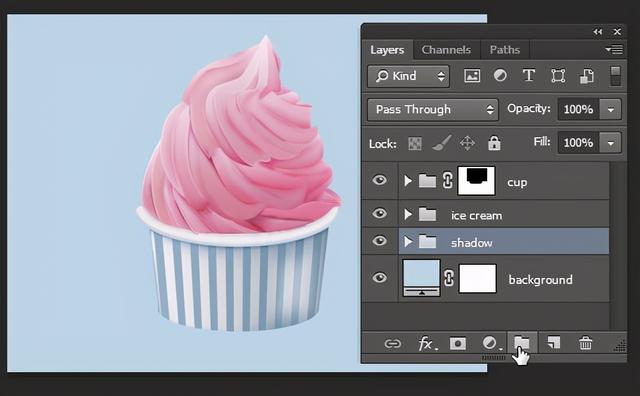This screenshot has height=396, width=640.
Task: Lock image pixels brush icon
Action: point(441,143)
